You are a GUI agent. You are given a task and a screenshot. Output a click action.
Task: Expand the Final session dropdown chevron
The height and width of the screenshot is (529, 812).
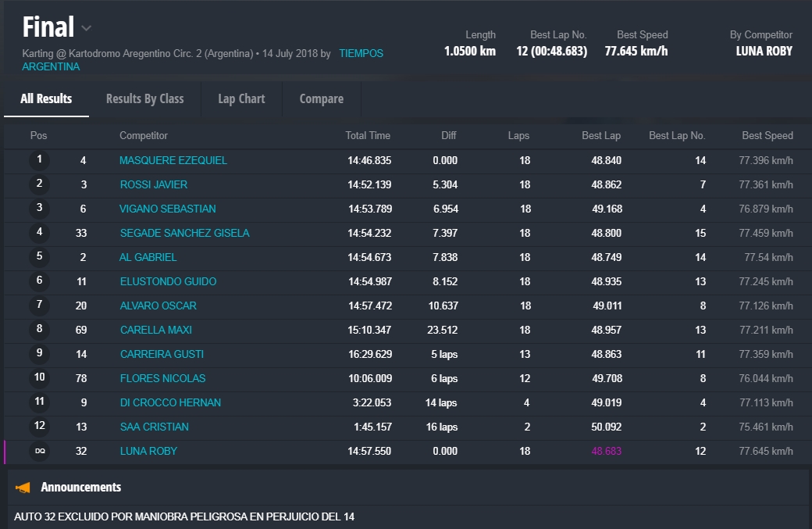click(87, 29)
